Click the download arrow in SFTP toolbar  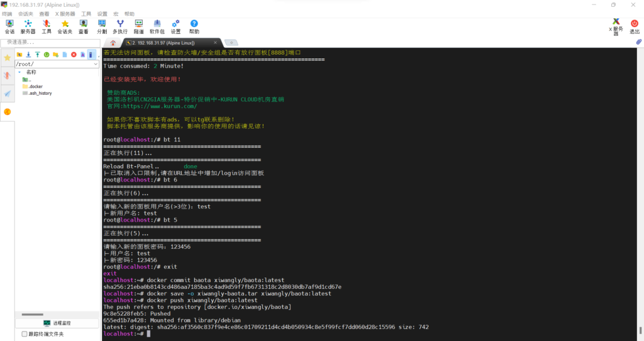(x=28, y=55)
